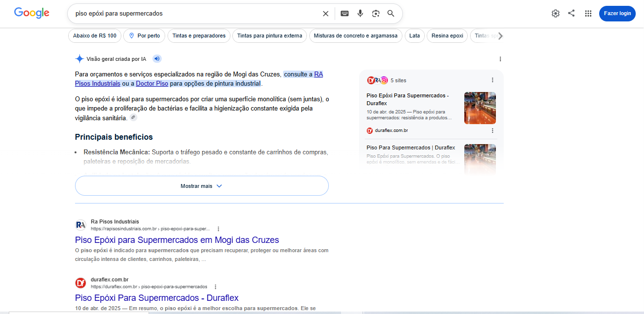
Task: Click the Duraflex favicon in search result
Action: click(x=80, y=283)
